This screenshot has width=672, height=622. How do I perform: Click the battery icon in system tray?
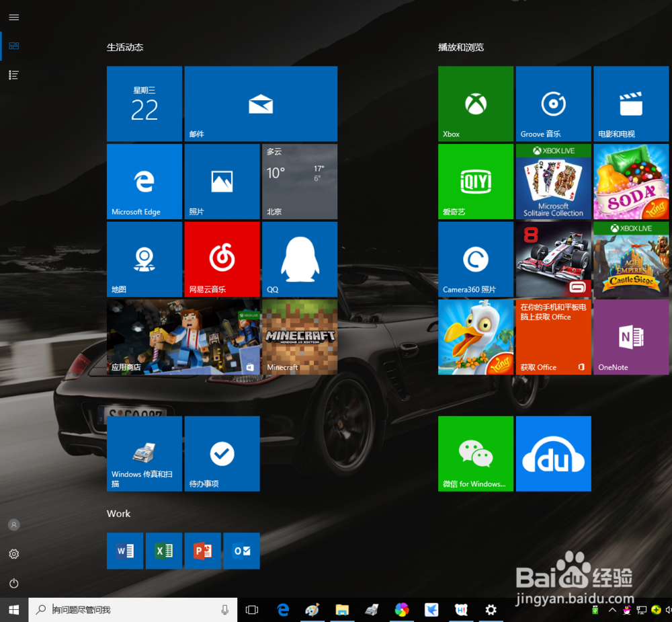(595, 609)
